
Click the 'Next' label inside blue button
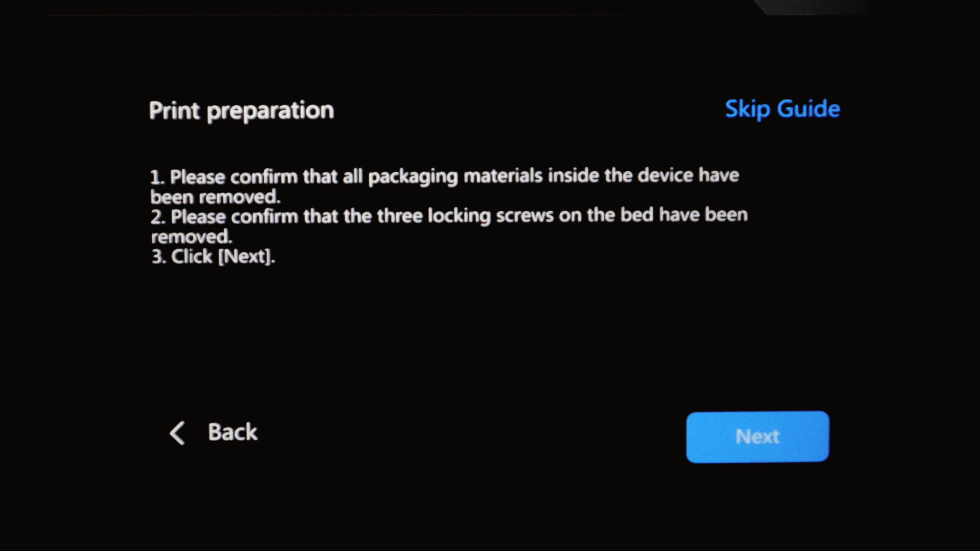pos(757,436)
